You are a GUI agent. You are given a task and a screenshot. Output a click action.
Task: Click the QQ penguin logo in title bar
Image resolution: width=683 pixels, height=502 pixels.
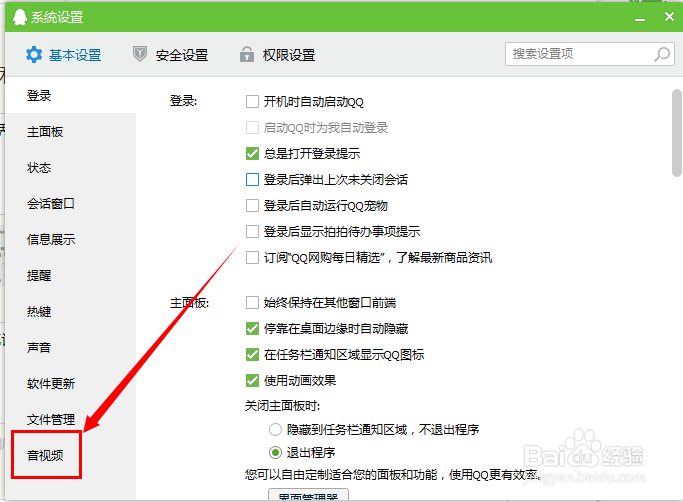click(20, 17)
